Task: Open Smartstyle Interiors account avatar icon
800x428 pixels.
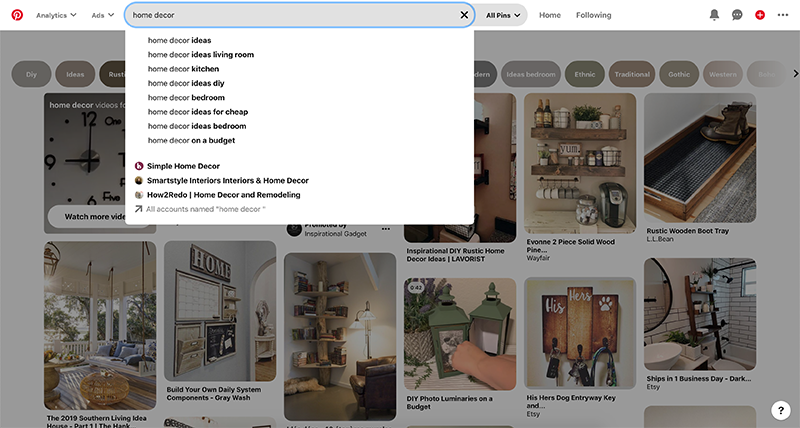Action: click(x=139, y=180)
